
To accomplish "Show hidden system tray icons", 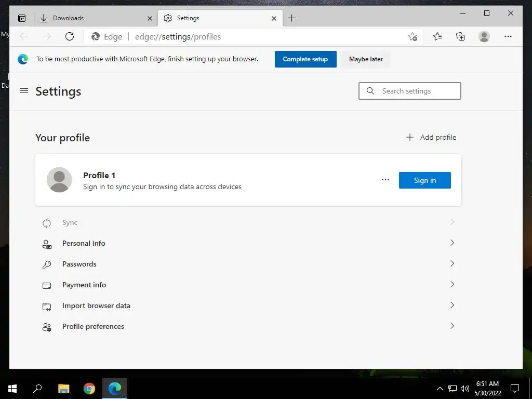I will pos(440,389).
